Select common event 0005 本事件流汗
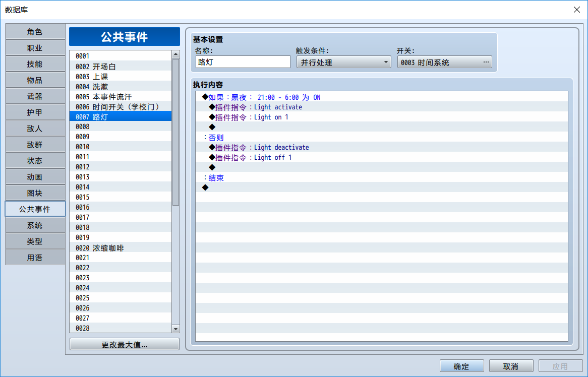 click(x=121, y=97)
